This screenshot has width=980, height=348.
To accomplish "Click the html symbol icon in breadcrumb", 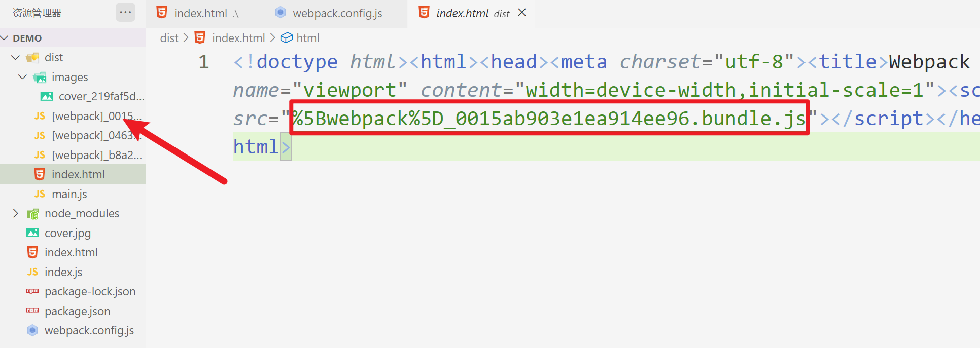I will point(287,38).
